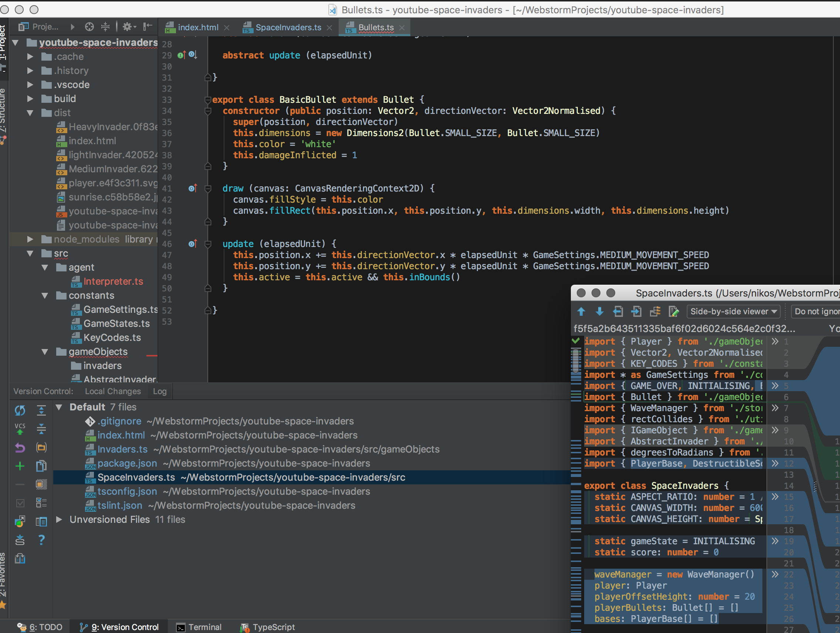This screenshot has height=633, width=840.
Task: Jump to previous difference in diff window
Action: pos(581,311)
